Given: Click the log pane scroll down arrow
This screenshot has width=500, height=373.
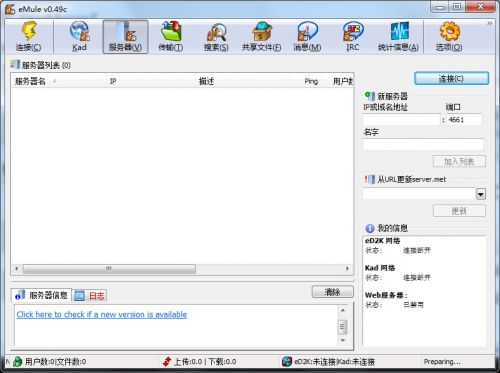Looking at the screenshot, I should pos(342,340).
